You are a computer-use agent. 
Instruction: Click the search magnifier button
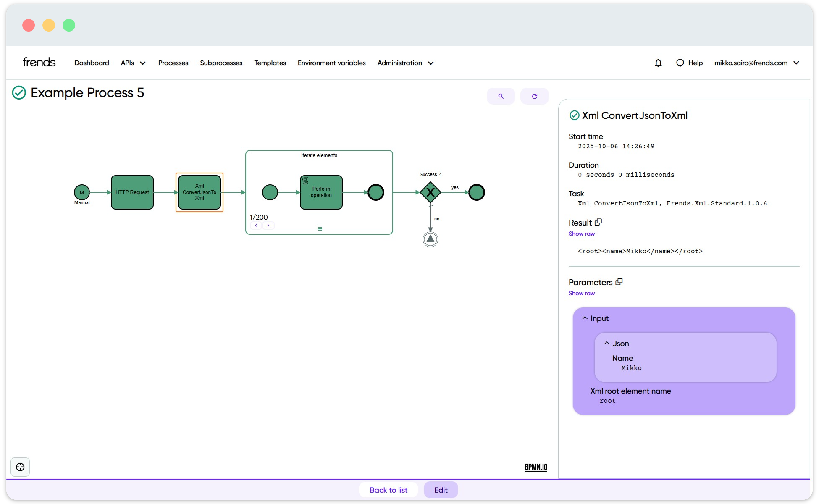click(x=501, y=96)
